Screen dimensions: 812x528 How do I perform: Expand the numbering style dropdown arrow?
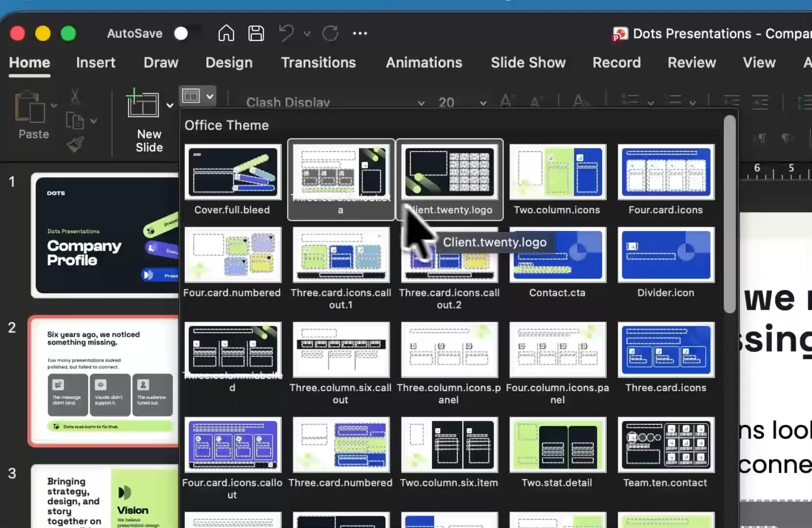click(x=693, y=103)
